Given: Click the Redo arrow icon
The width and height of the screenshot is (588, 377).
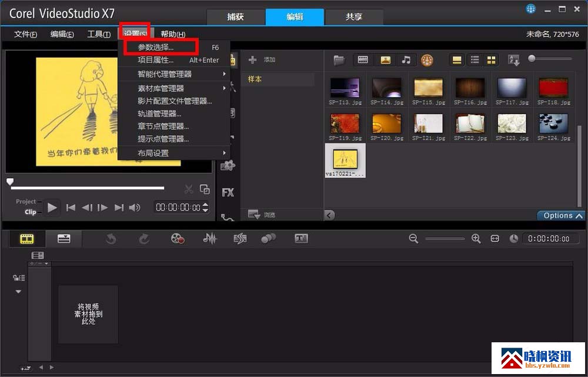Looking at the screenshot, I should click(x=144, y=239).
